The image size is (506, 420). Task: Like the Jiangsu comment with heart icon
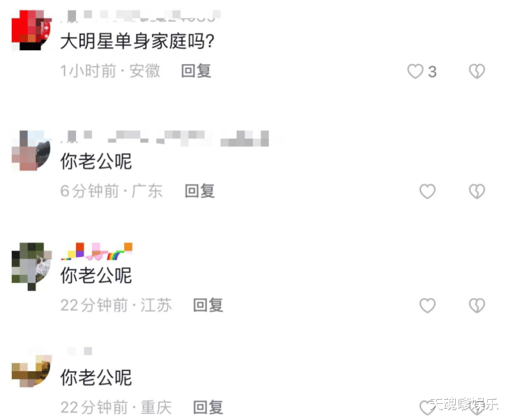point(427,305)
